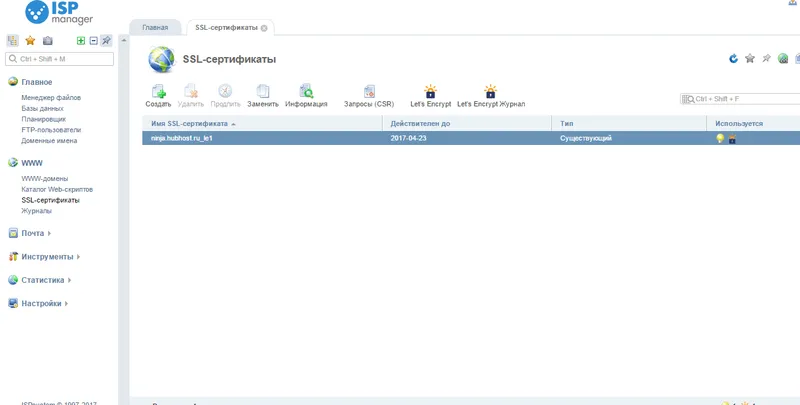The image size is (800, 405).
Task: Click Let's Encrypt lock icon in certificate row
Action: click(732, 138)
